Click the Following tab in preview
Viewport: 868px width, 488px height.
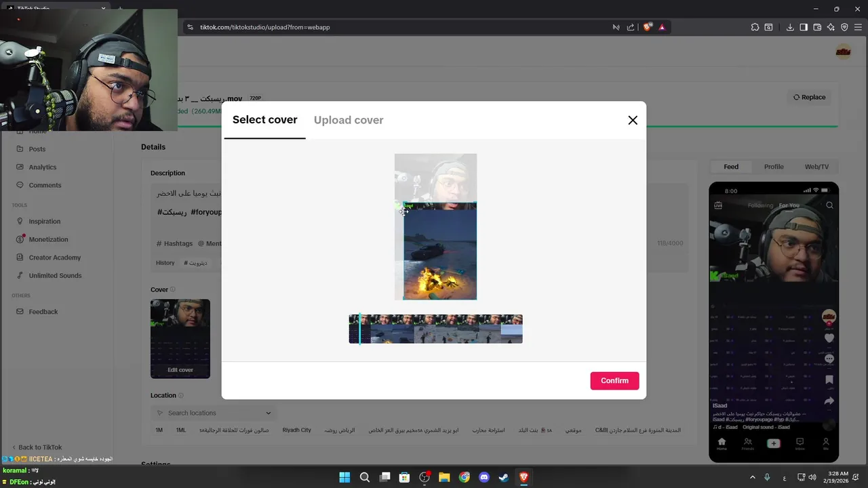(760, 205)
